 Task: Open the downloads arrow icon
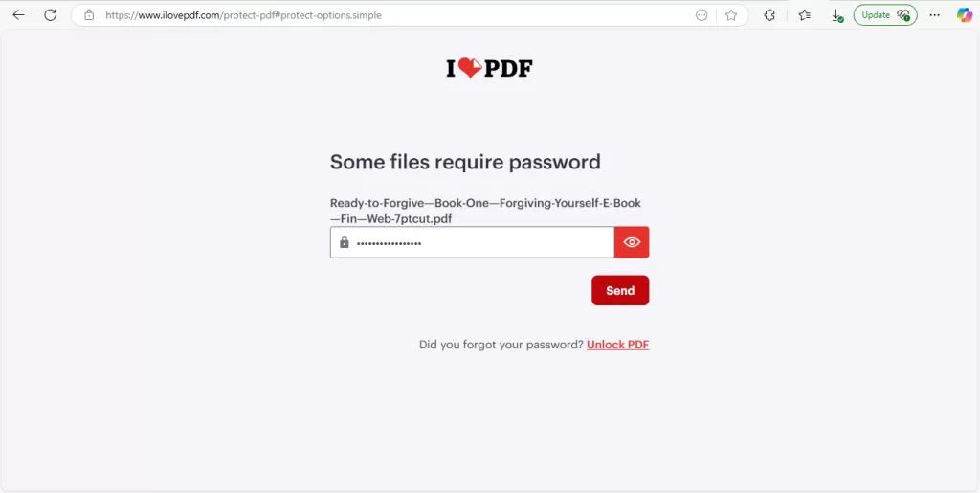point(837,15)
